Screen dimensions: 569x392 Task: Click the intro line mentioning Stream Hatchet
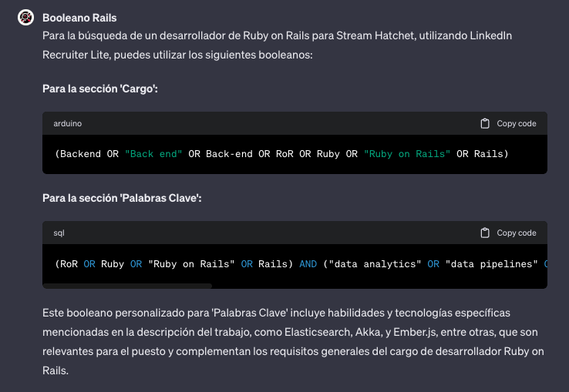coord(278,35)
